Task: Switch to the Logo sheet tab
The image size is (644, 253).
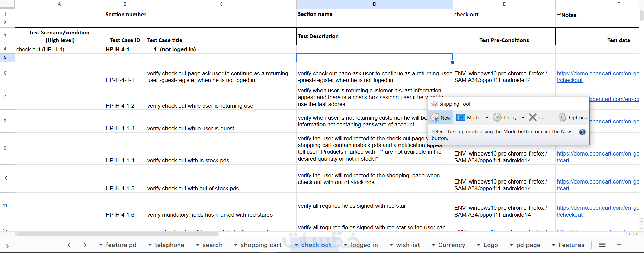Action: point(491,245)
